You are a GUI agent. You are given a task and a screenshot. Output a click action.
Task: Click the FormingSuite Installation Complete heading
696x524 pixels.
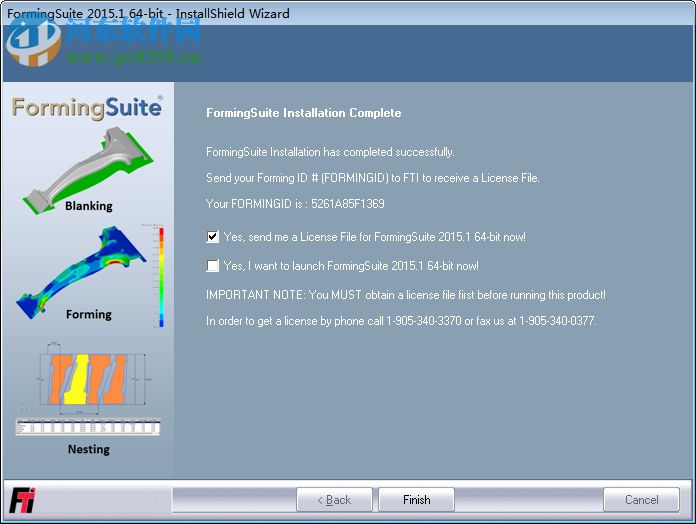(x=304, y=113)
